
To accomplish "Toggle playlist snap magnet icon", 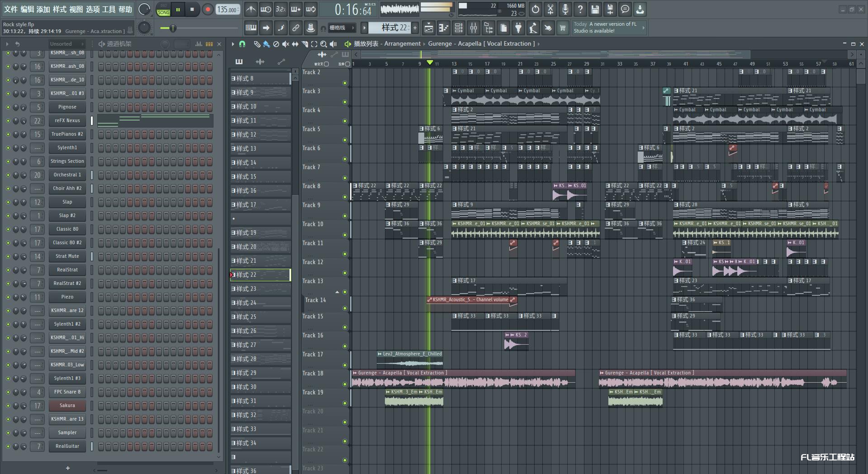I will click(242, 44).
